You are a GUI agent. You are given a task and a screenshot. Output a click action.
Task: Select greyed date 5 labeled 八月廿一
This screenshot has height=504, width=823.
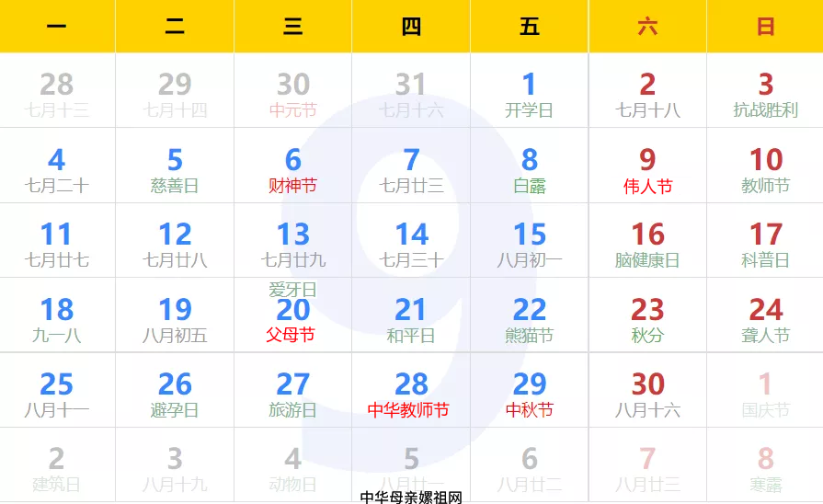(x=411, y=465)
